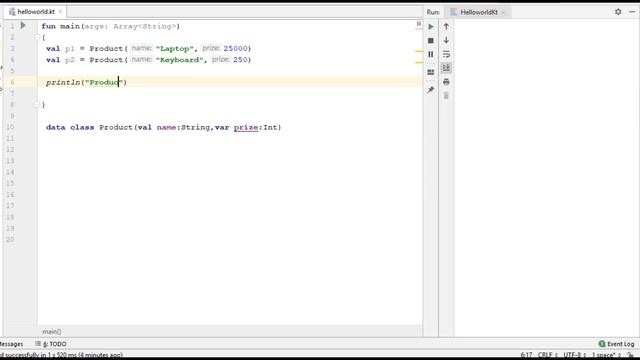Click the green run gutter arrow beside main
640x360 pixels.
tap(23, 26)
